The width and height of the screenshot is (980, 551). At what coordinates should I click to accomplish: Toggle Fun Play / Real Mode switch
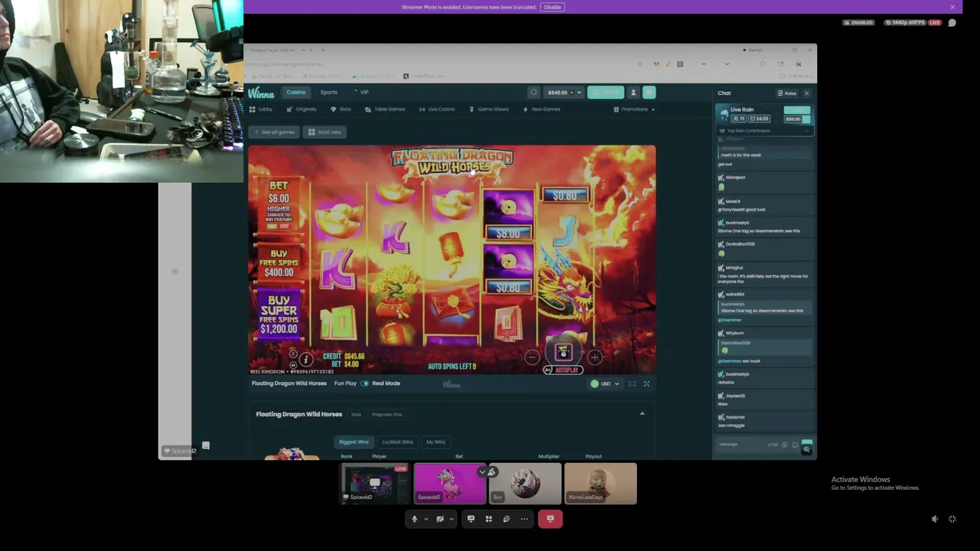click(x=364, y=383)
